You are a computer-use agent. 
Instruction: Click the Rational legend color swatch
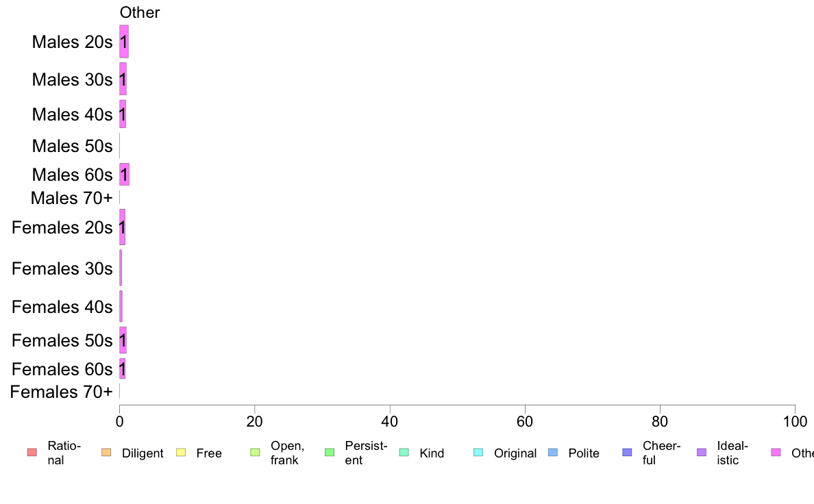point(32,453)
